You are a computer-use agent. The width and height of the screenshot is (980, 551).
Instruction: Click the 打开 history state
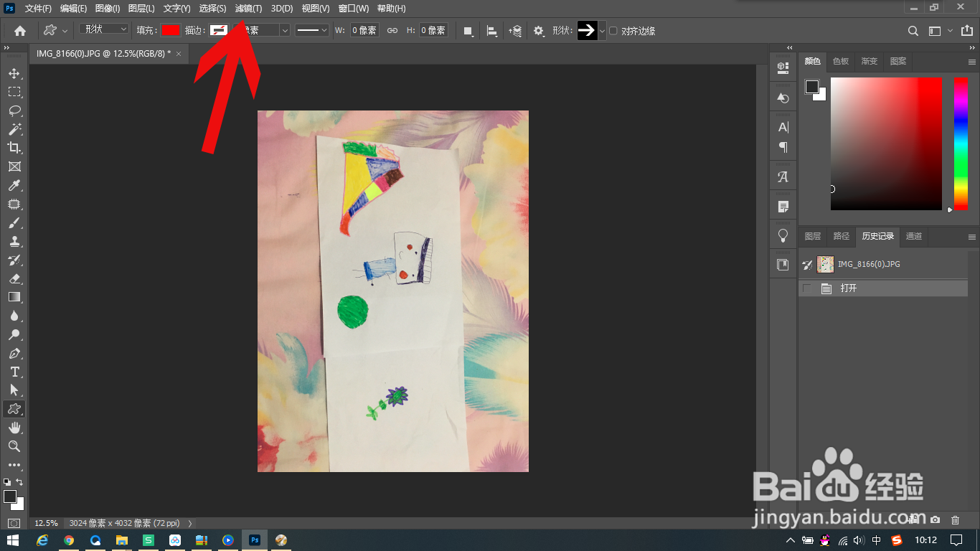[884, 288]
